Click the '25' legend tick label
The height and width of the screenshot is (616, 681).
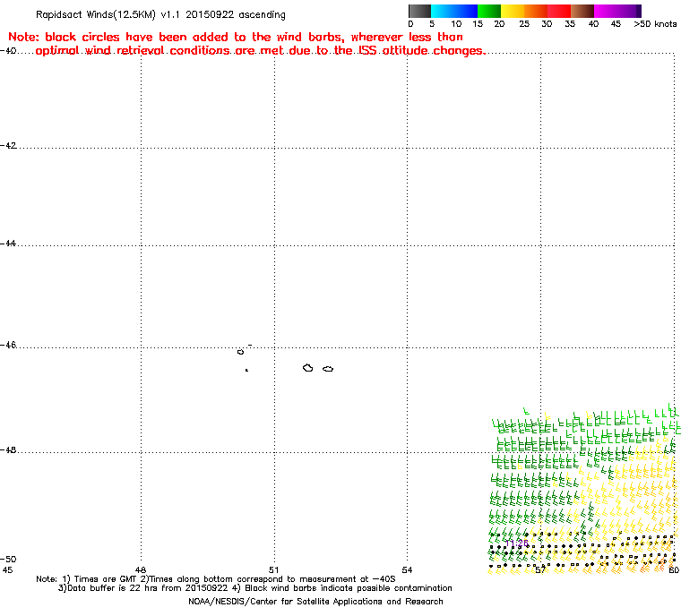pyautogui.click(x=524, y=24)
